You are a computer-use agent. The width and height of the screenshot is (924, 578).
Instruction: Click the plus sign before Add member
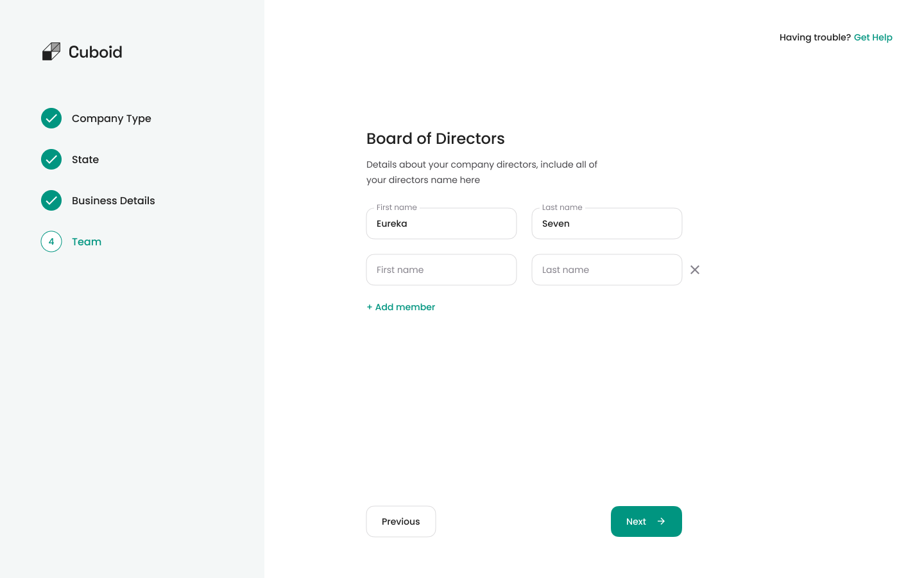[x=370, y=307]
